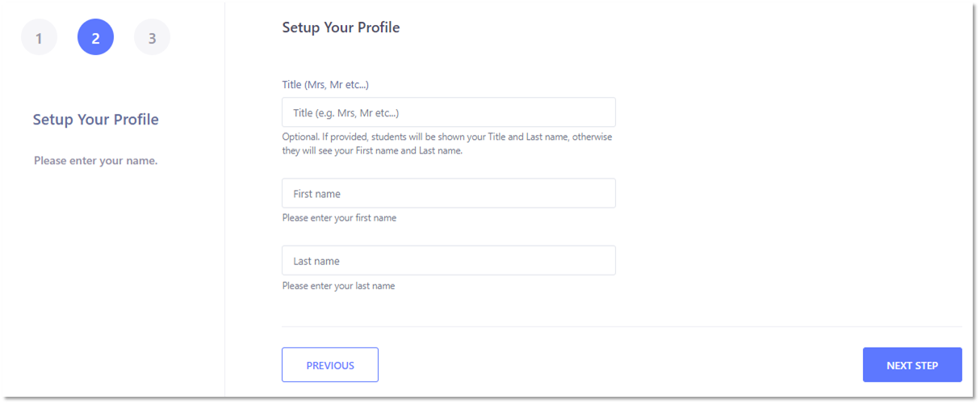Go to step 1 circle
Image resolution: width=980 pixels, height=404 pixels.
tap(39, 37)
